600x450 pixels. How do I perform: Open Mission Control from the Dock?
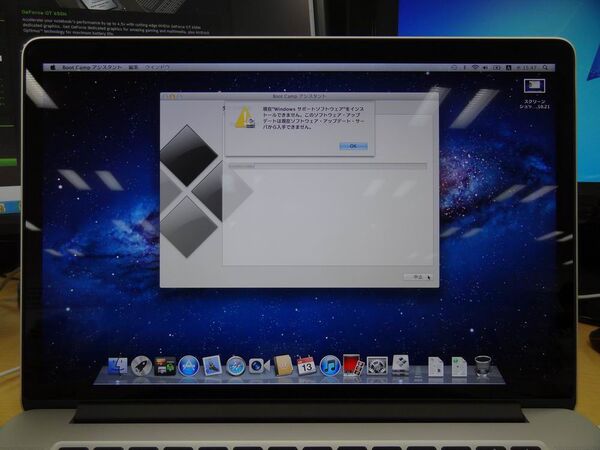pos(165,366)
